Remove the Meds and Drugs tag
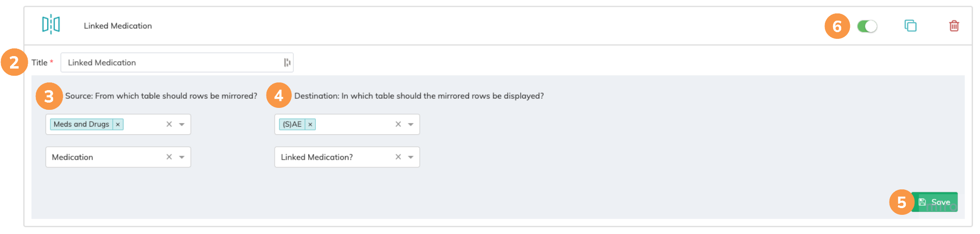This screenshot has height=234, width=980. coord(118,124)
